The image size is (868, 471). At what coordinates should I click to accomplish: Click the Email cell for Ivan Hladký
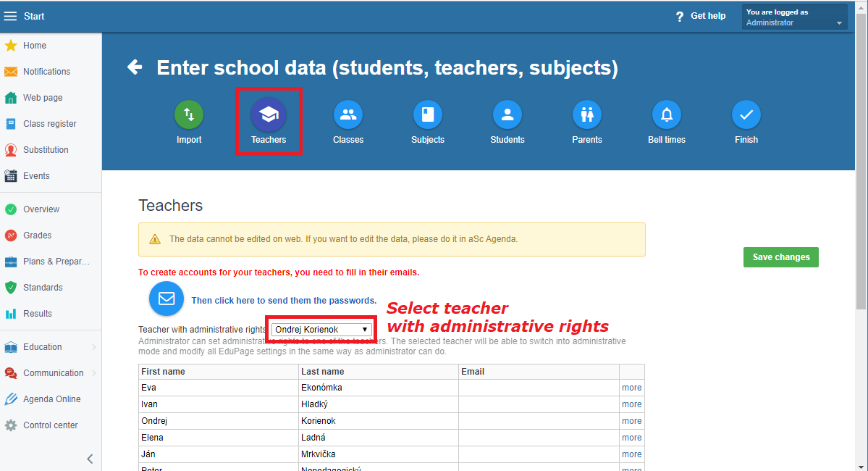click(x=539, y=404)
